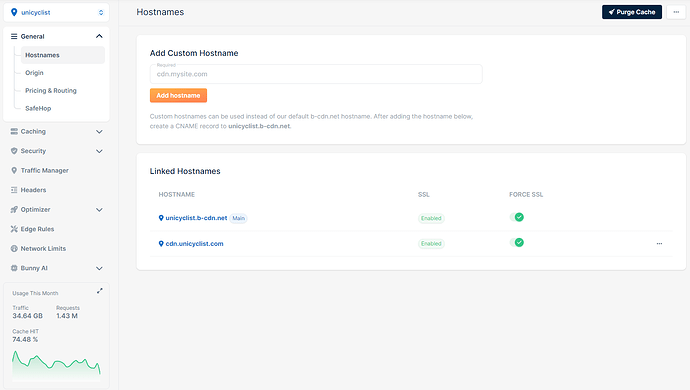Click the pin icon beside cdn.unicyclist.com
The height and width of the screenshot is (390, 690).
tap(161, 243)
